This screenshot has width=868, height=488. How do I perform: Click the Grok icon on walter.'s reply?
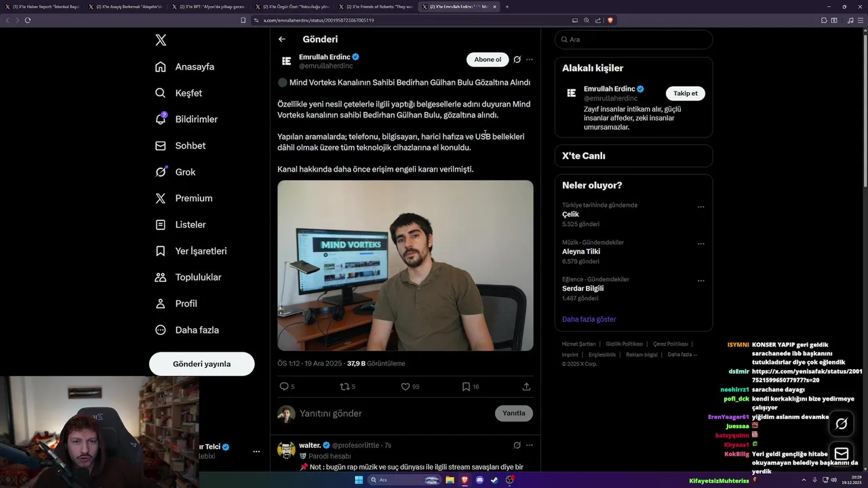coord(517,445)
